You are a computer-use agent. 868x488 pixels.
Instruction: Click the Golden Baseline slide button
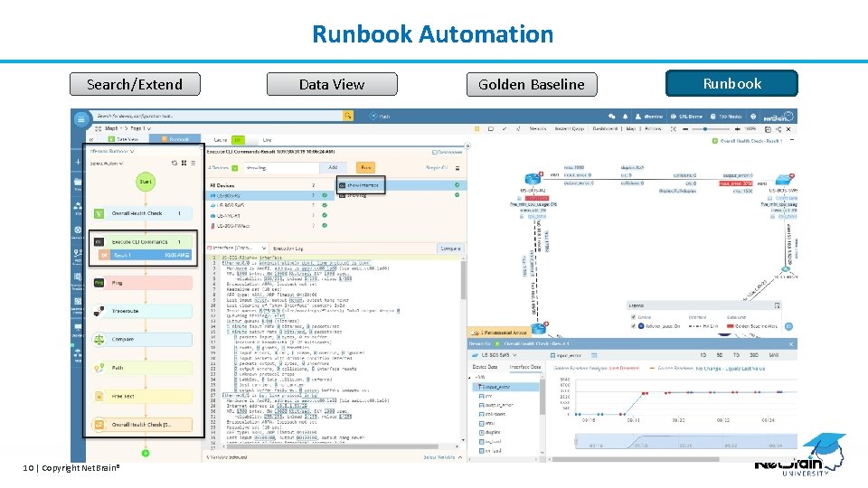point(532,85)
